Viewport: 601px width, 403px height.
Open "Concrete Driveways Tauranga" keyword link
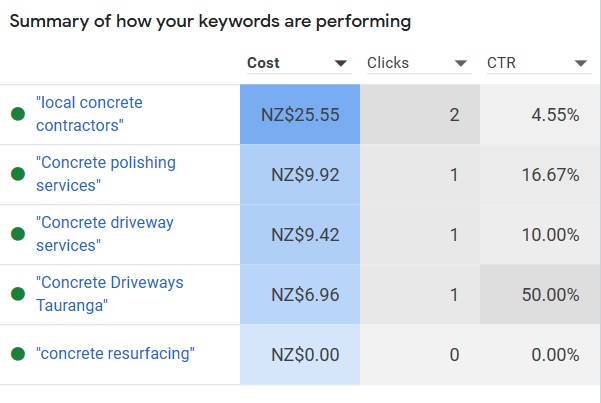coord(110,294)
